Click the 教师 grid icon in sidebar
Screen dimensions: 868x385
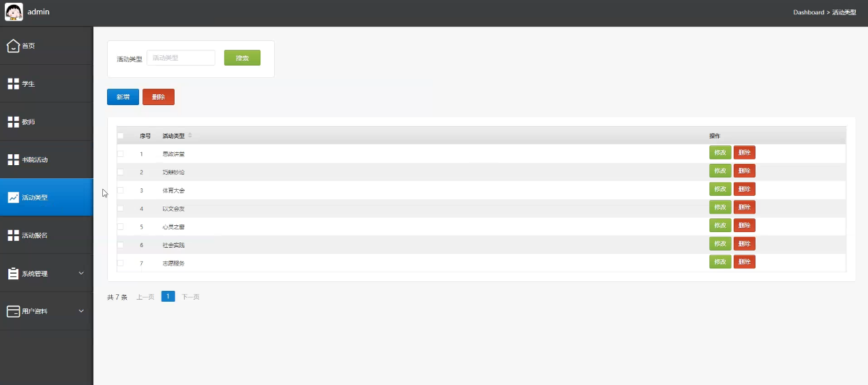tap(13, 122)
